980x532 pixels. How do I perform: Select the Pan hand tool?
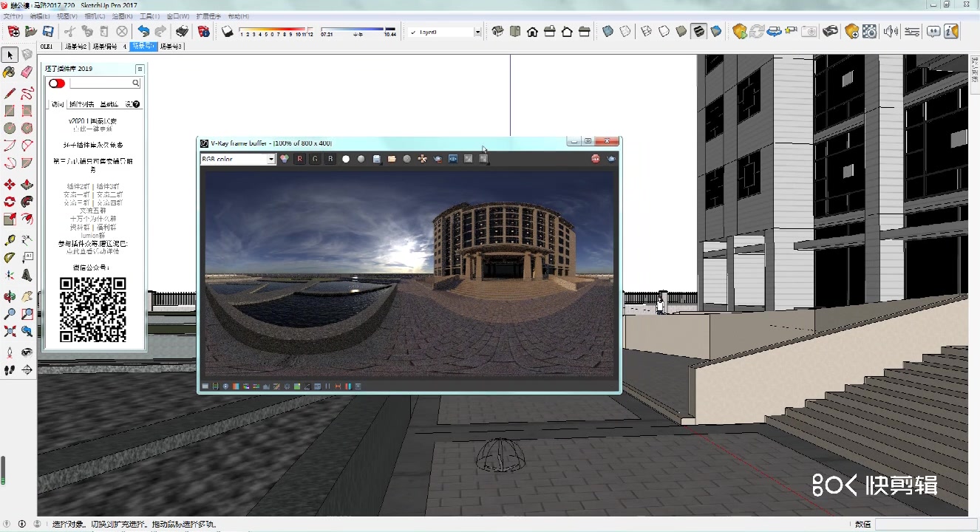[x=27, y=296]
